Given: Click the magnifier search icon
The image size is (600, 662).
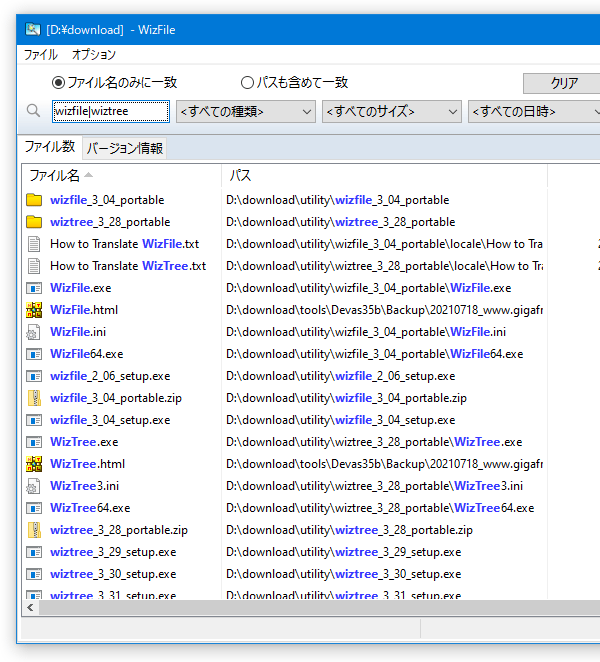Looking at the screenshot, I should click(x=33, y=111).
